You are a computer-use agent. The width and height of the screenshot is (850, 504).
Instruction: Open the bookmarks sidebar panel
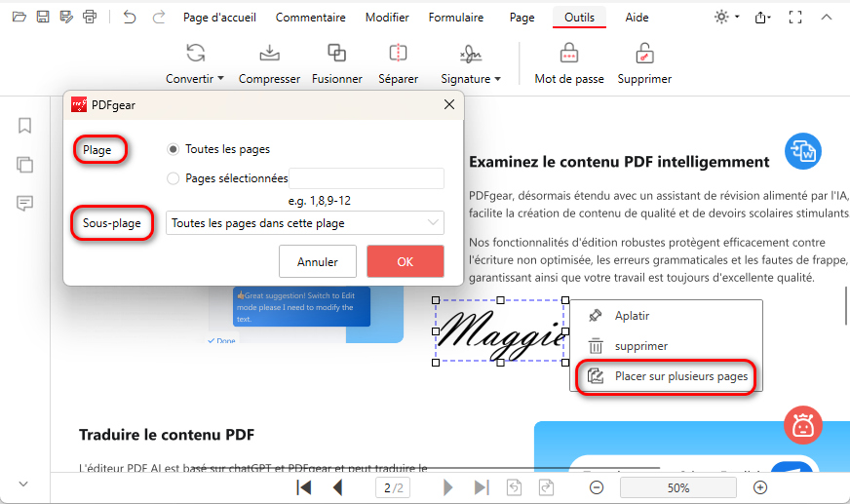(25, 126)
